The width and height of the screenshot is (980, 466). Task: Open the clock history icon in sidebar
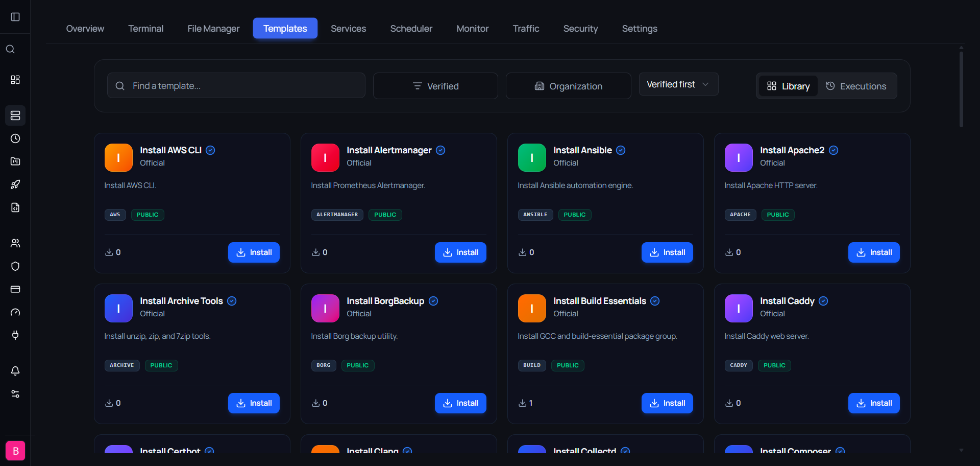click(x=15, y=138)
